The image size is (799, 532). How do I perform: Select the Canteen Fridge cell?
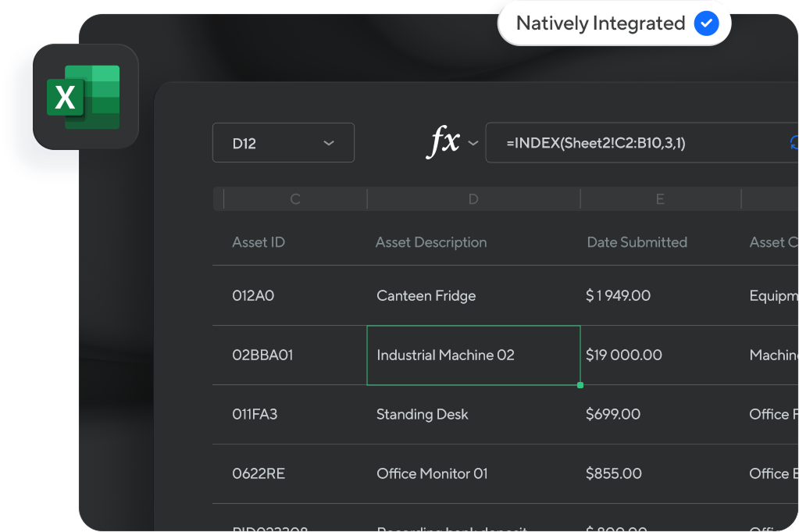tap(426, 296)
